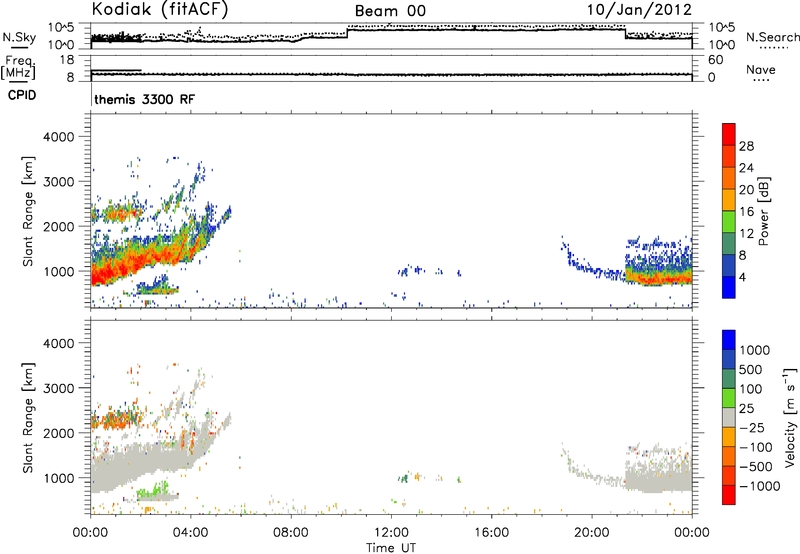Click the blue top segment of Velocity colorbar

tap(729, 340)
